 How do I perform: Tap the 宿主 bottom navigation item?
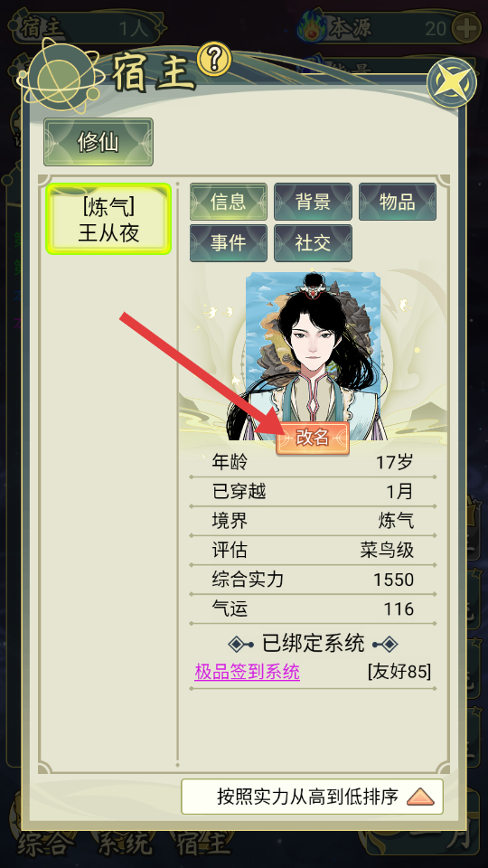tap(202, 844)
